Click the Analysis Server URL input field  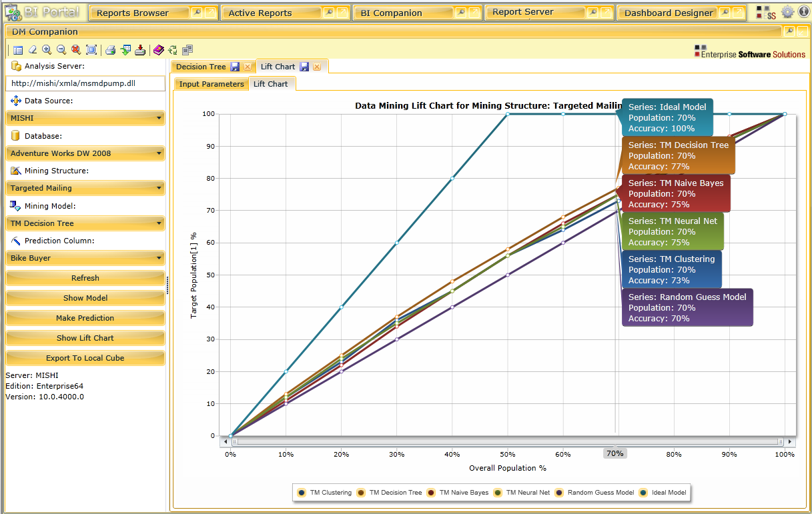click(x=85, y=83)
